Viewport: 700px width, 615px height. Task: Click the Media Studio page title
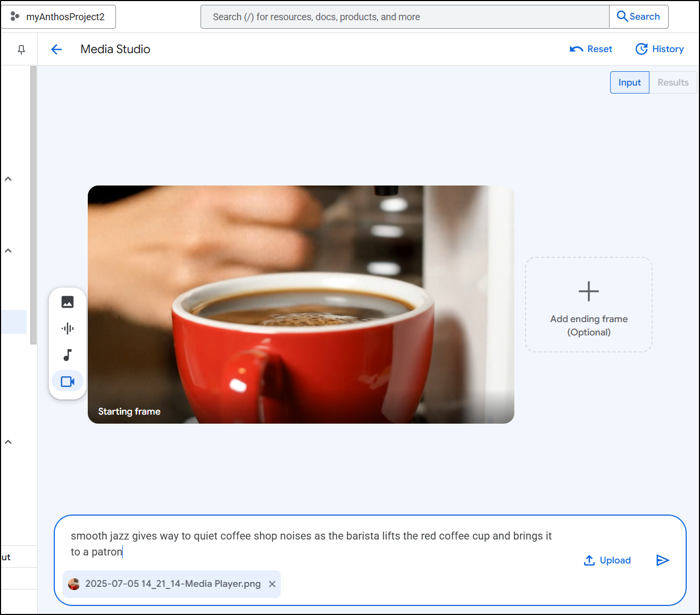pyautogui.click(x=115, y=49)
